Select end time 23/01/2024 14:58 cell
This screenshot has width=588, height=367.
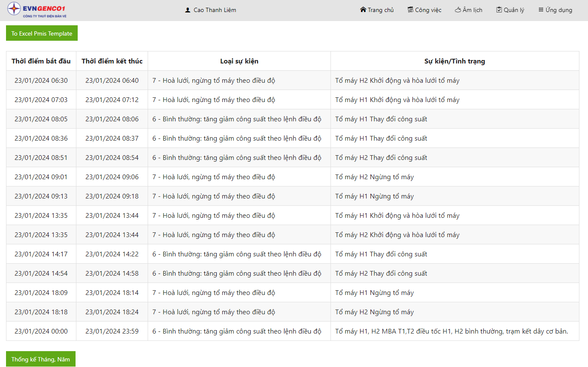112,273
